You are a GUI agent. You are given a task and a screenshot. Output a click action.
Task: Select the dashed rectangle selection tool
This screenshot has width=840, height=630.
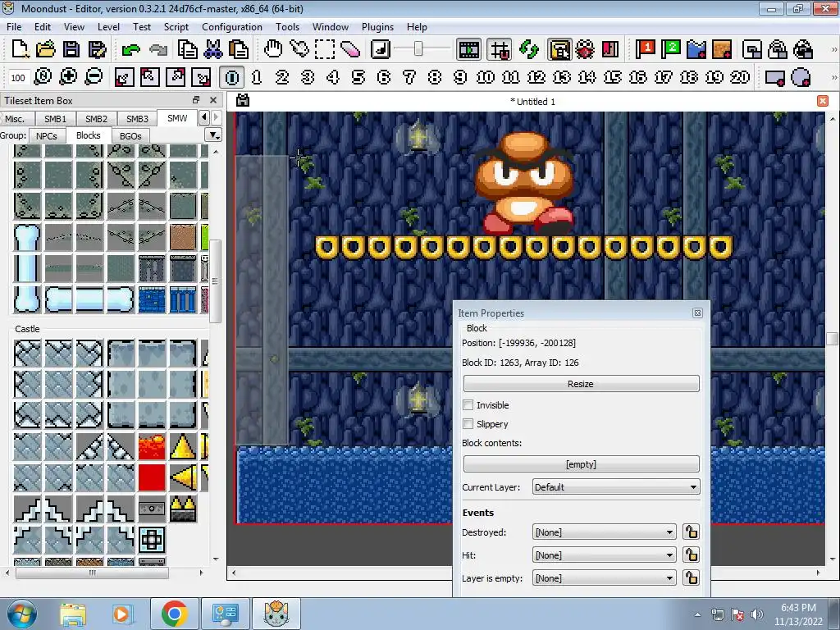325,50
